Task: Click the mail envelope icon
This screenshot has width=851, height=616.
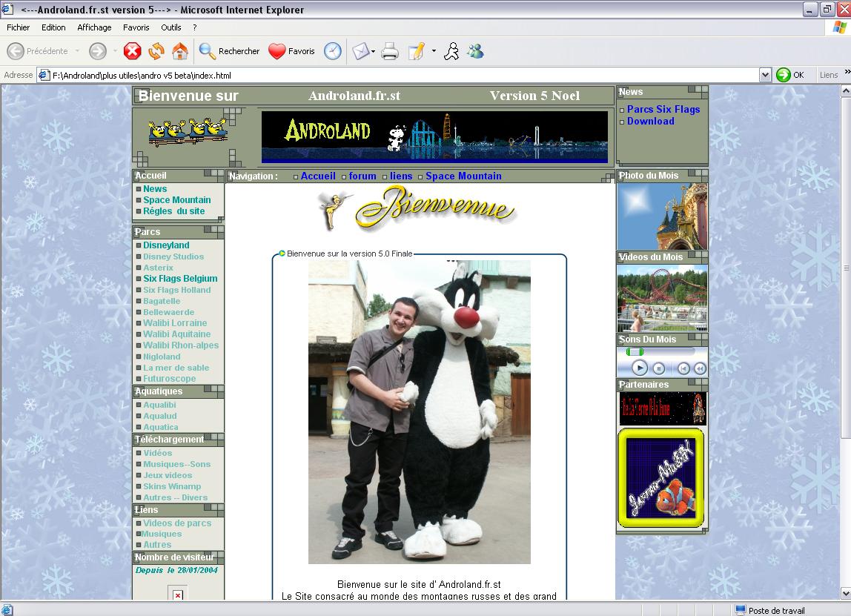Action: tap(360, 51)
